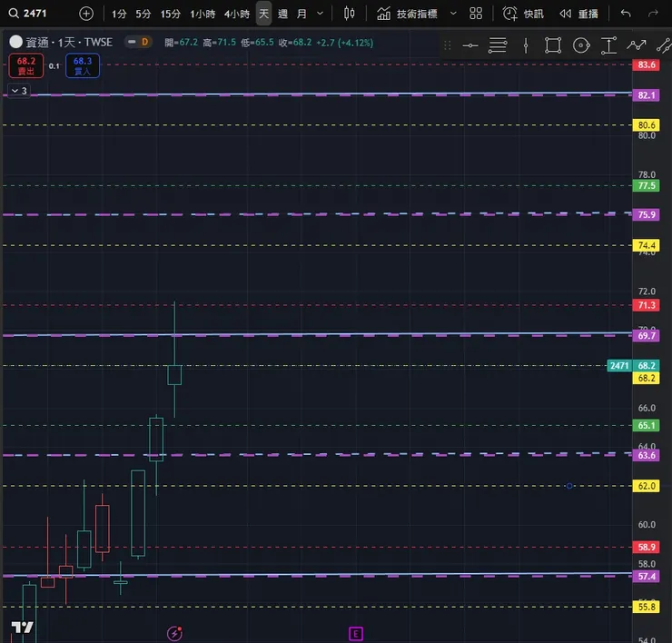The height and width of the screenshot is (643, 672).
Task: Undo the last chart action
Action: (x=626, y=14)
